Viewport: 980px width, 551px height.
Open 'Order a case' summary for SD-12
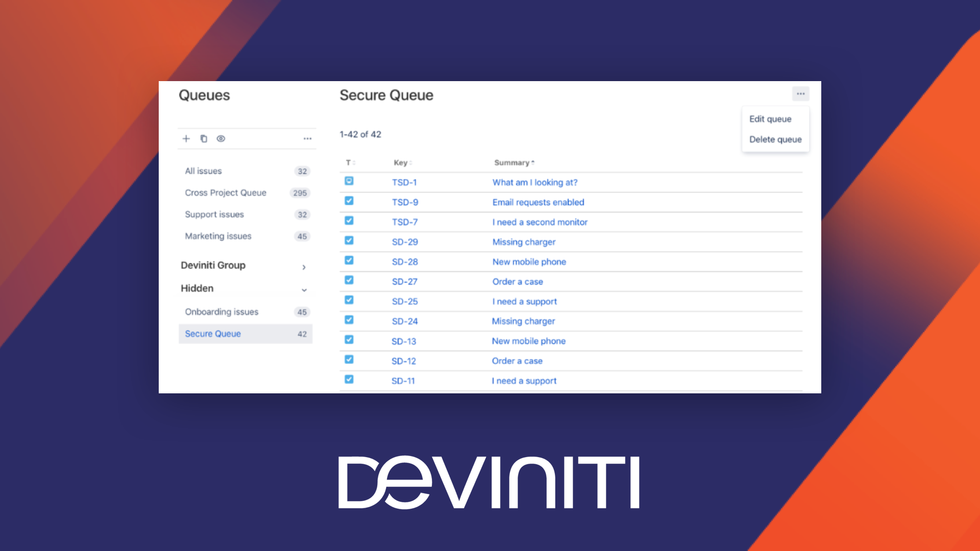(x=517, y=361)
